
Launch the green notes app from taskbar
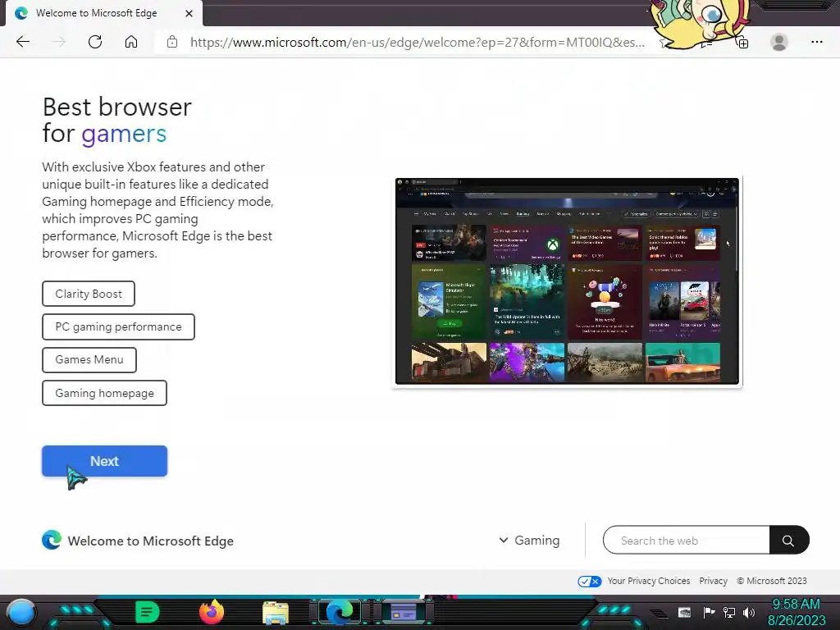(147, 612)
